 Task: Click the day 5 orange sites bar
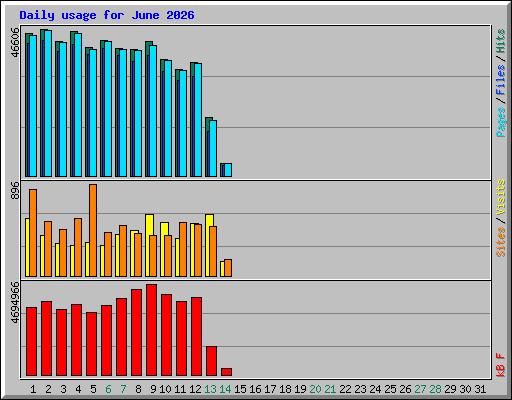pos(93,231)
